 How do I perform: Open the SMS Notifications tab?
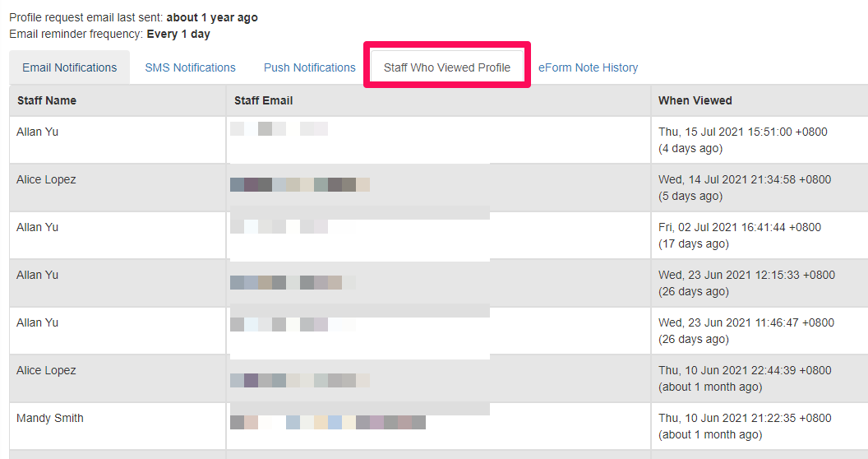(190, 67)
